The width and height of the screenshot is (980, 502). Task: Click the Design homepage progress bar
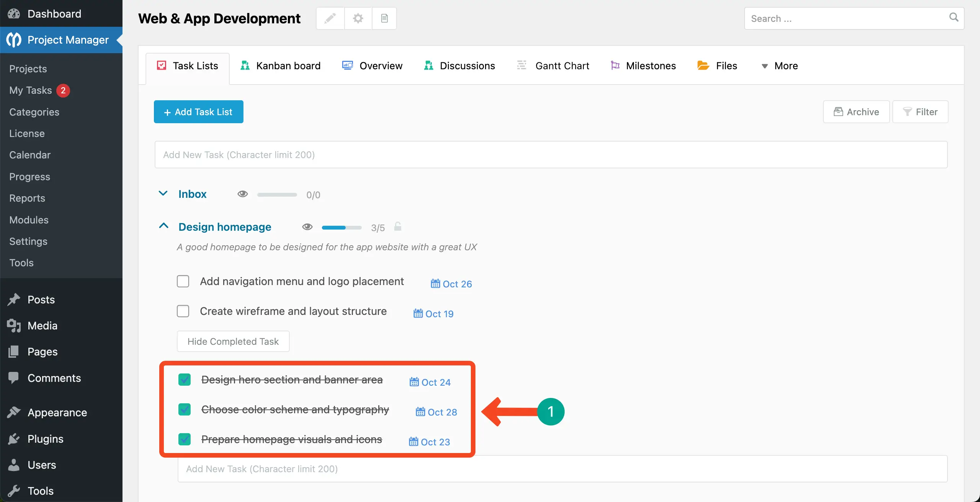click(341, 228)
